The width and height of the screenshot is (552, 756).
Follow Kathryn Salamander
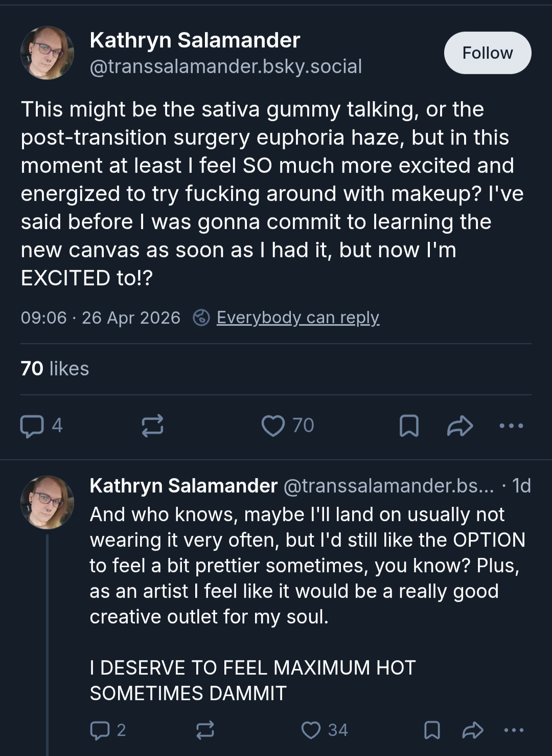tap(488, 53)
